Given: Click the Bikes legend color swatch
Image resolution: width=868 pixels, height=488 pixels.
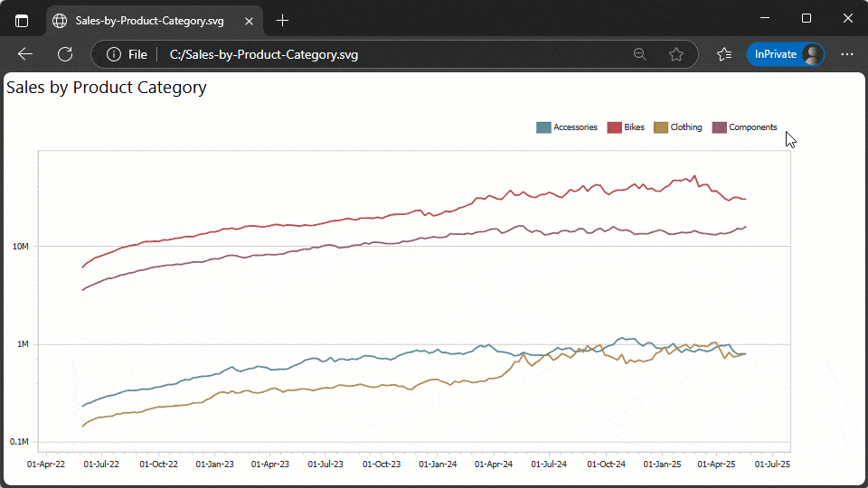Looking at the screenshot, I should click(614, 127).
